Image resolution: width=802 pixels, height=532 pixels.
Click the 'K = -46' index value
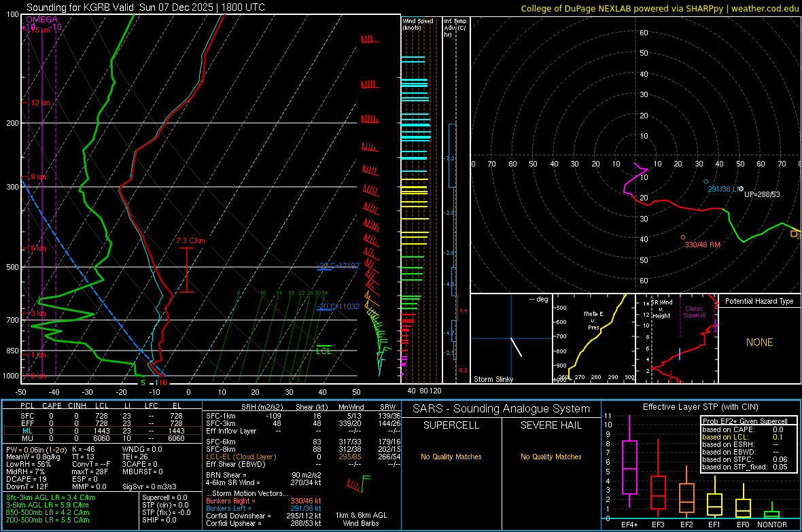[x=84, y=450]
